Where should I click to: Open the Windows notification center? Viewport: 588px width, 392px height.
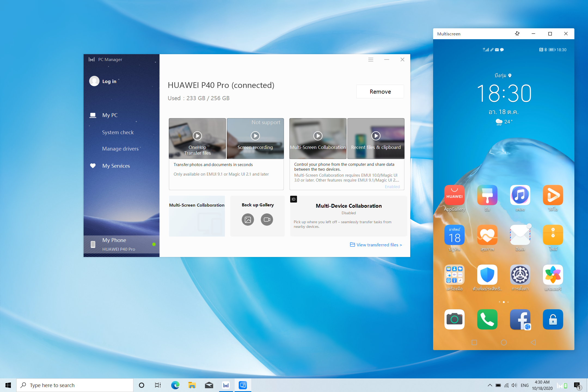point(577,385)
